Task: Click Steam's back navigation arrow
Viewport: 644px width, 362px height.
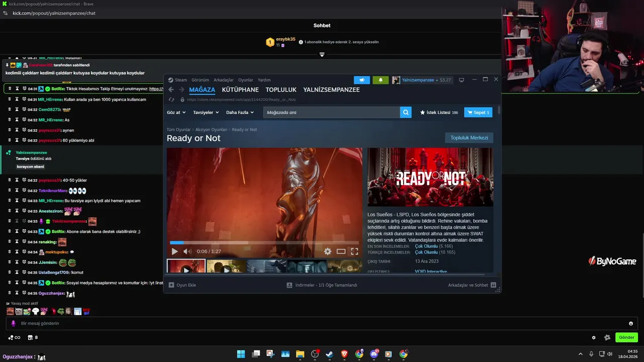Action: point(171,90)
